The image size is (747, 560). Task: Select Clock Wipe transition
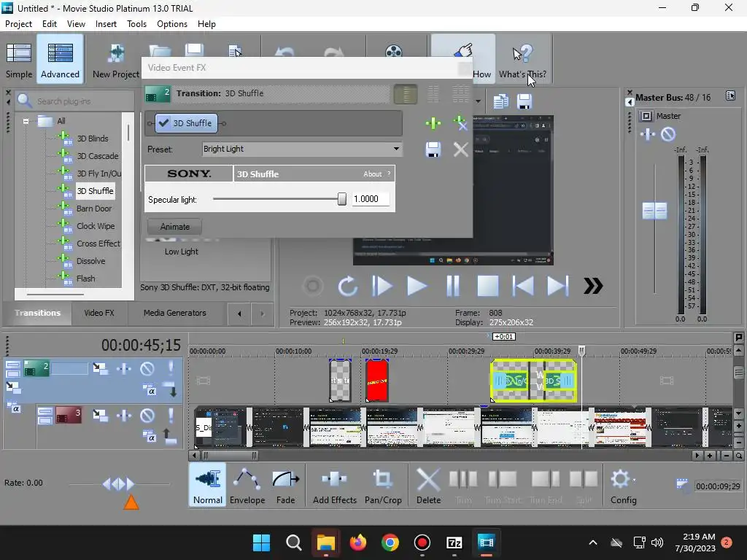tap(96, 226)
